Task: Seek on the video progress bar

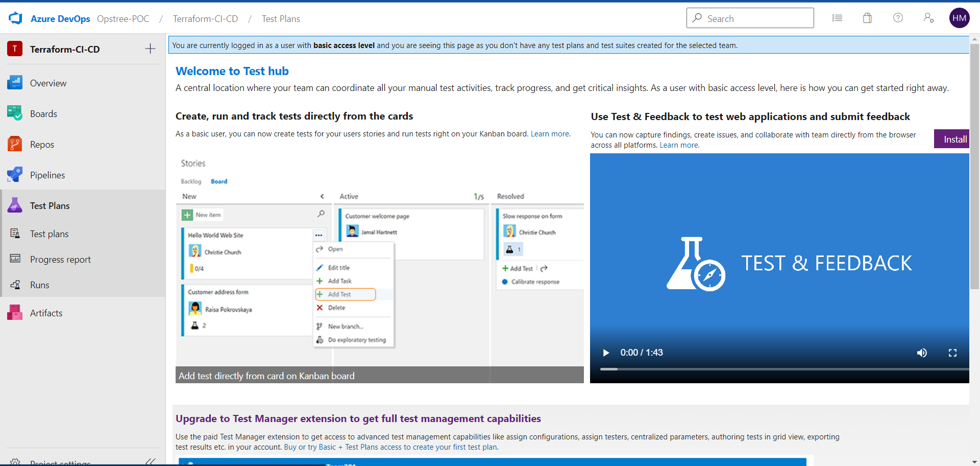Action: [x=785, y=369]
